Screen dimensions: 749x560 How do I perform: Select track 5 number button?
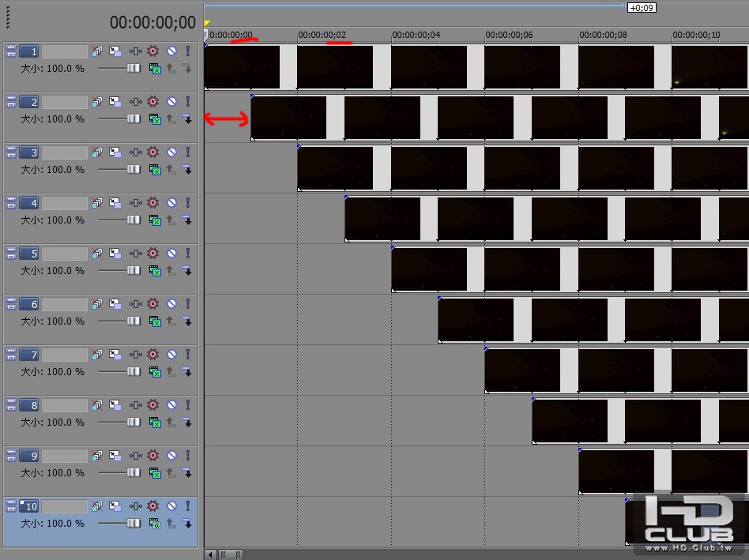click(29, 254)
